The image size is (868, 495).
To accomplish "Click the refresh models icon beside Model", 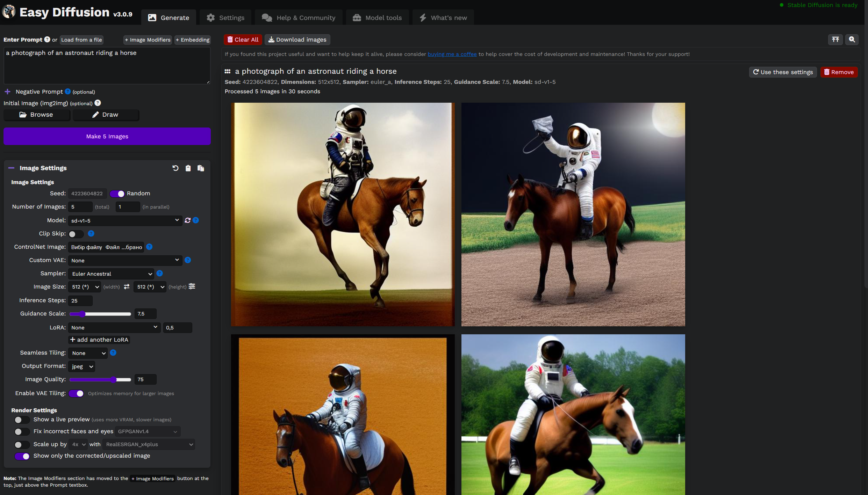I will (x=188, y=220).
